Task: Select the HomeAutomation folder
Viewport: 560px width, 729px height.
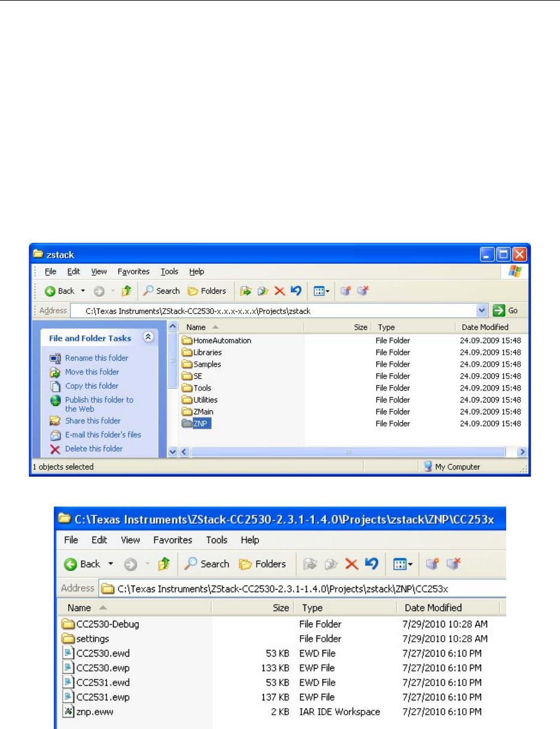Action: [x=217, y=340]
